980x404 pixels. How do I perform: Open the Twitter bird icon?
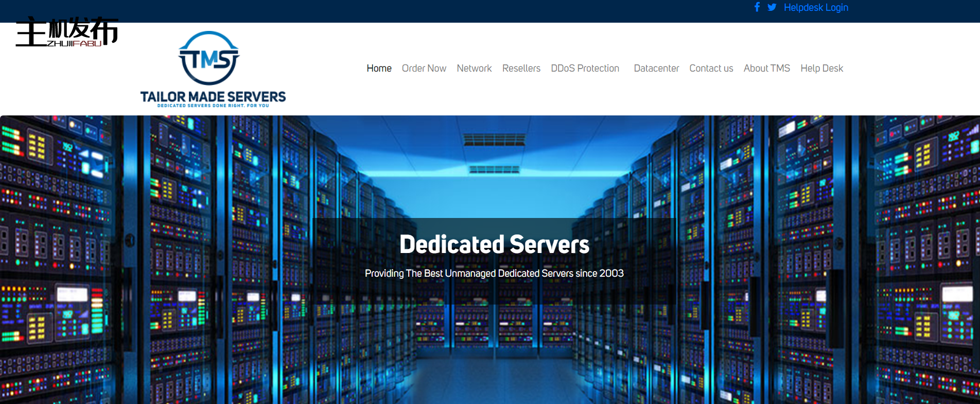772,7
